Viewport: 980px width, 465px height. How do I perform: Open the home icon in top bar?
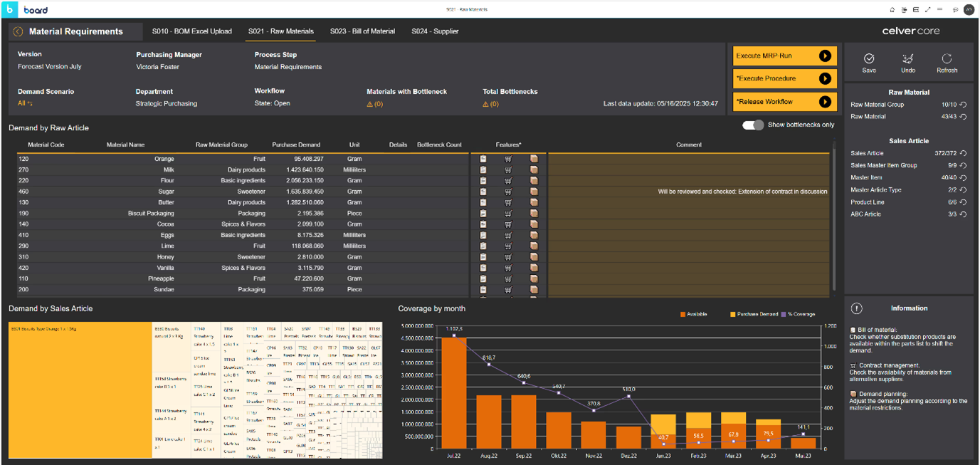point(892,10)
